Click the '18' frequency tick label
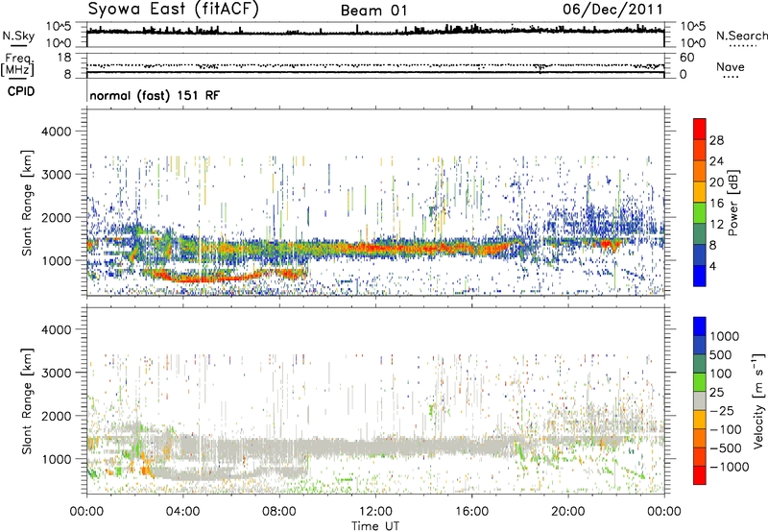 (x=64, y=58)
